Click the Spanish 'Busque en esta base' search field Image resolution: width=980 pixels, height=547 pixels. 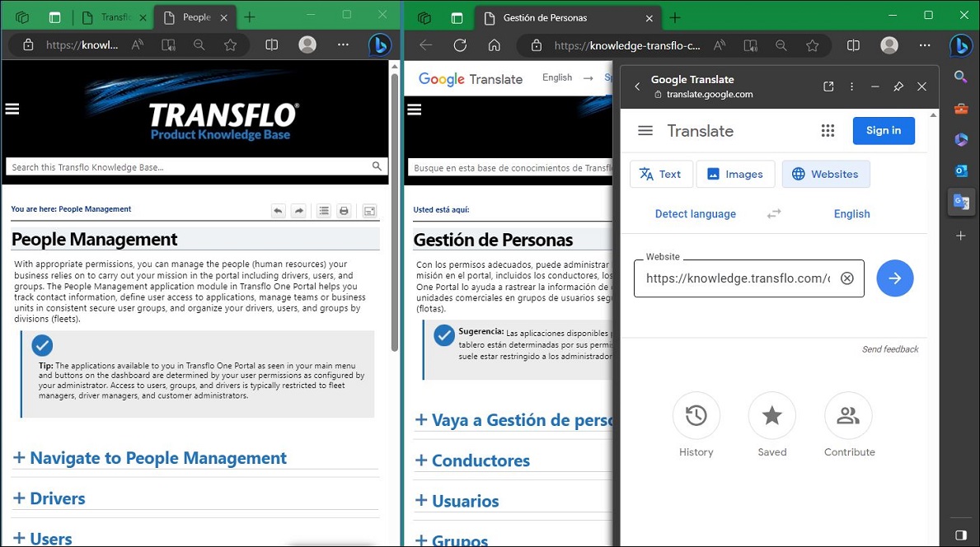pos(511,167)
